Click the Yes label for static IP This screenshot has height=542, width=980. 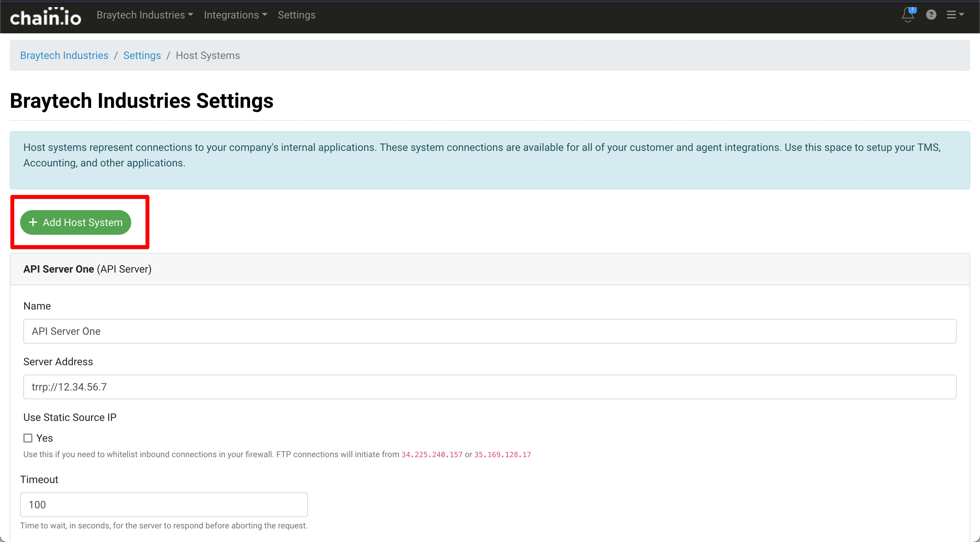[44, 438]
